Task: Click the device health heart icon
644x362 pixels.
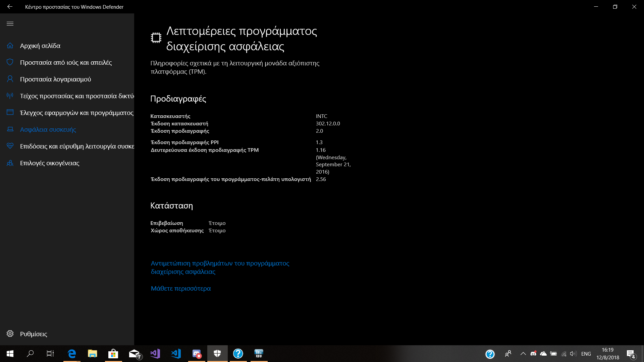Action: (10, 146)
